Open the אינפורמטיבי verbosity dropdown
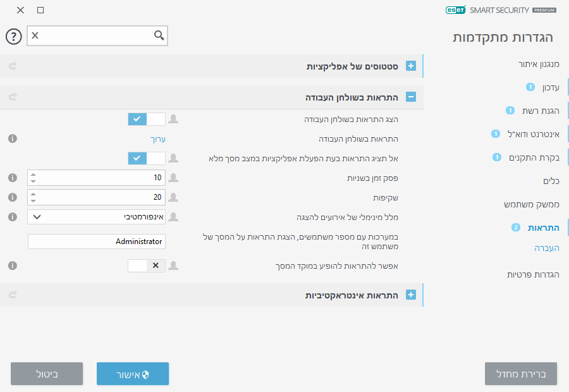 point(97,217)
